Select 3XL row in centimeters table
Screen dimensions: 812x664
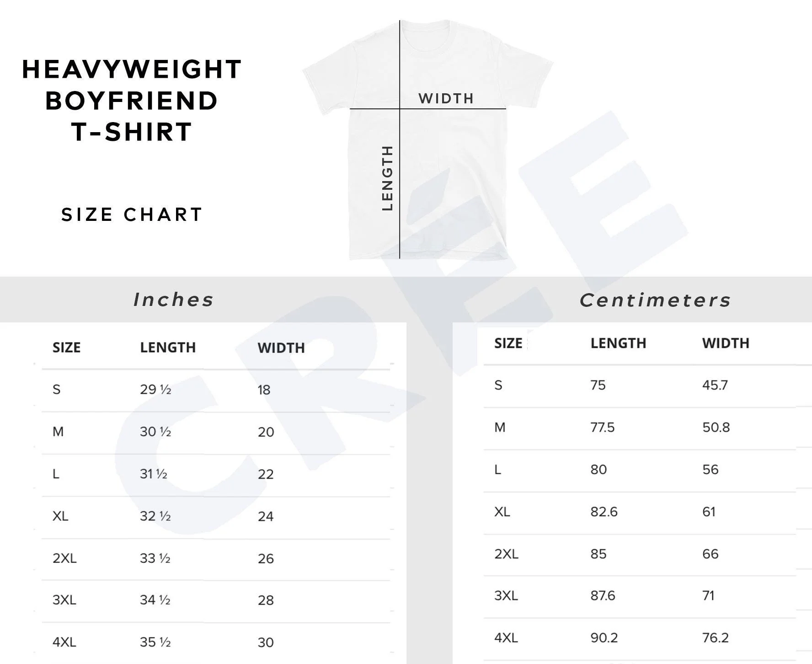click(640, 596)
